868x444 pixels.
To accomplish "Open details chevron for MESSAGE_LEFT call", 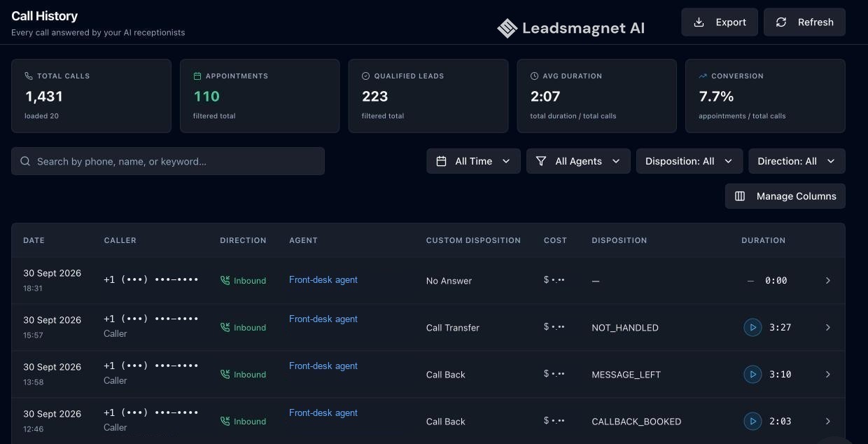I will (x=828, y=374).
